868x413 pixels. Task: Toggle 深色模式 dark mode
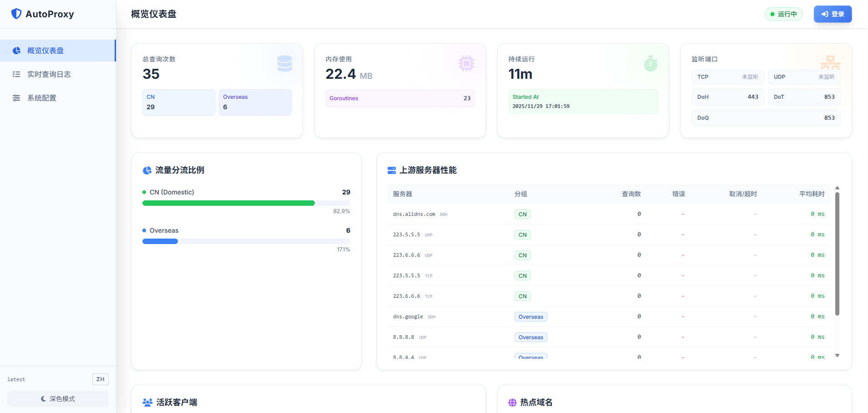(58, 399)
